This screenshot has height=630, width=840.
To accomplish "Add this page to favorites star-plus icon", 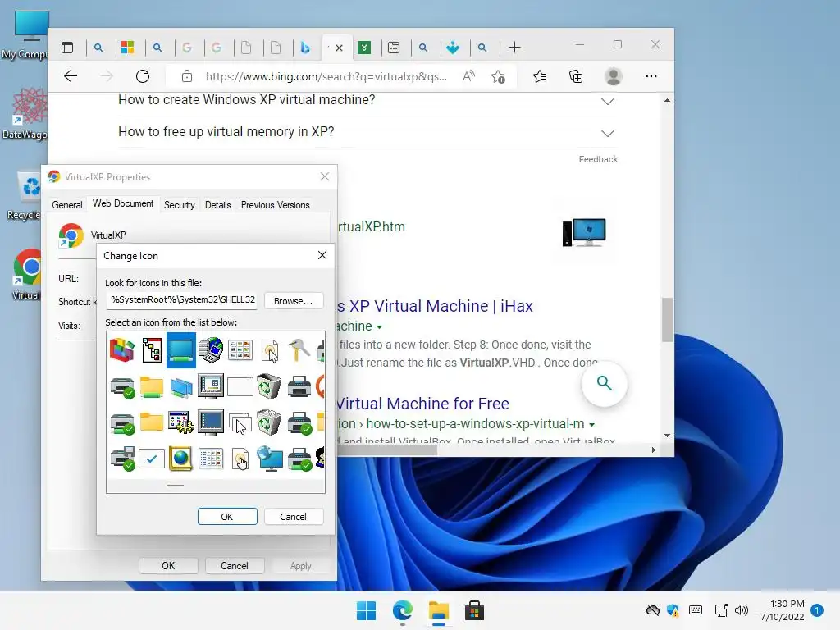I will 498,76.
